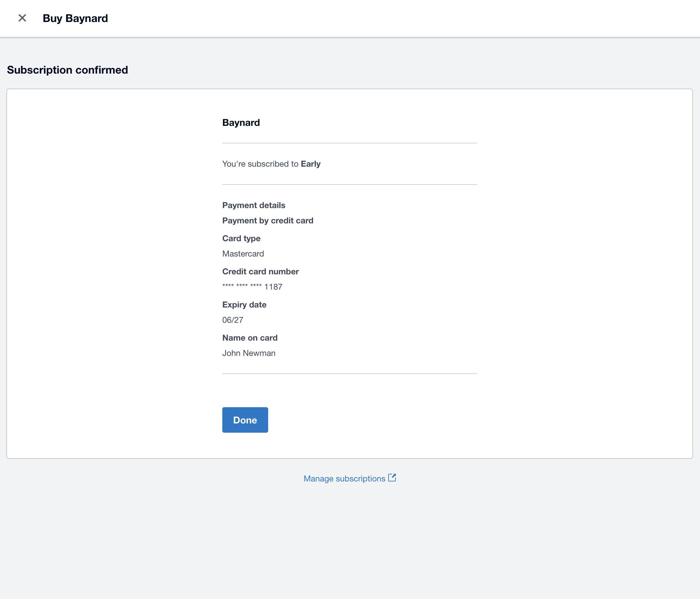The image size is (700, 599).
Task: Click the external-link icon beside Manage subscriptions
Action: [x=392, y=477]
